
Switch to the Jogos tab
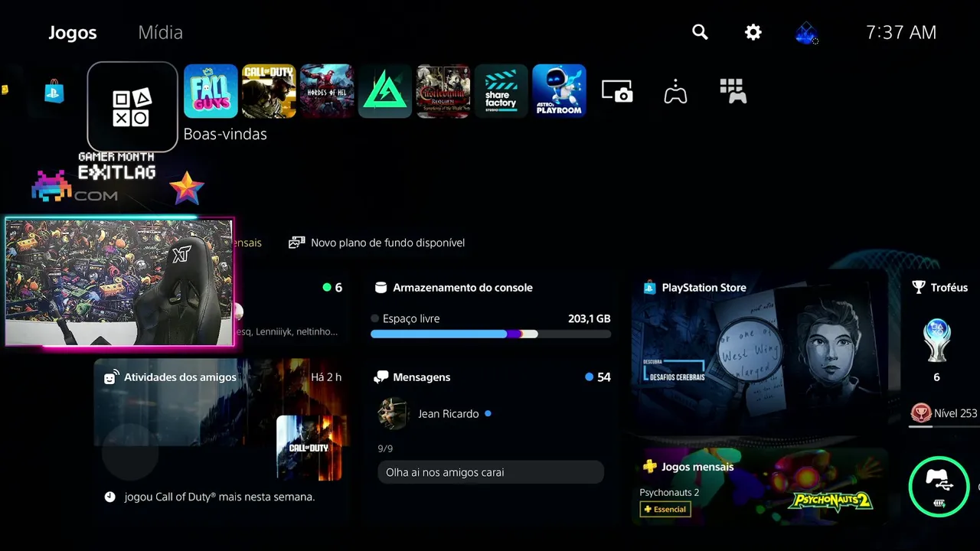click(x=73, y=33)
